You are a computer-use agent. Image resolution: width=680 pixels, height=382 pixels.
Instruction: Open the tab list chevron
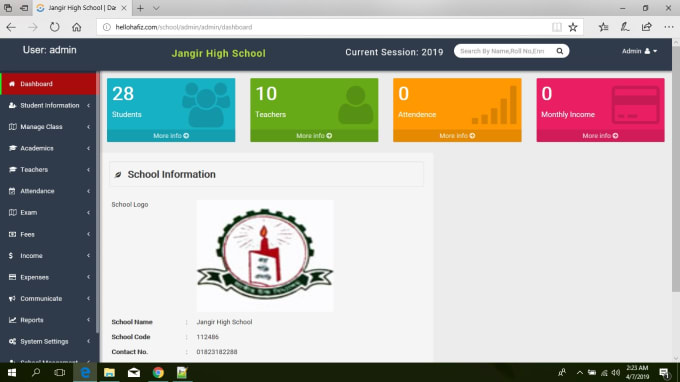point(156,8)
